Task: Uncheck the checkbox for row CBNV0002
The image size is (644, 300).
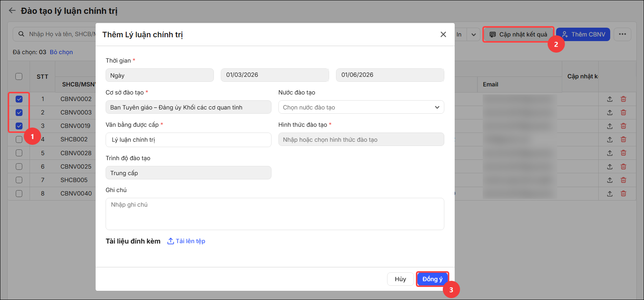Action: pyautogui.click(x=19, y=99)
